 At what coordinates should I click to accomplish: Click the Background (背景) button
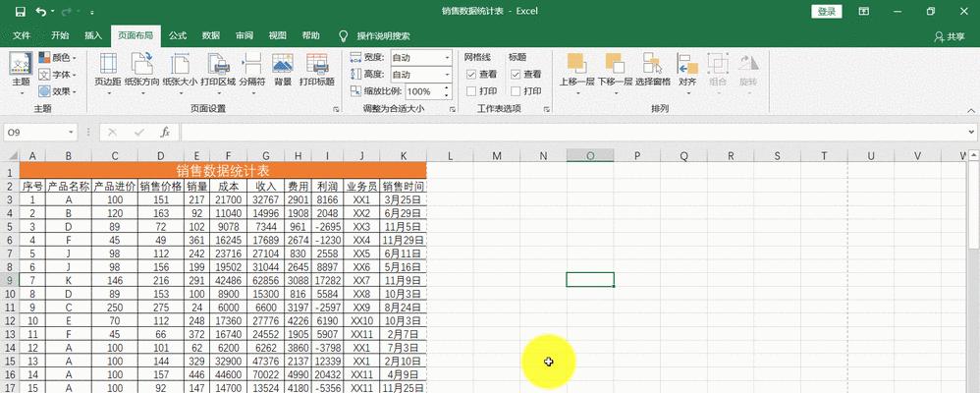pyautogui.click(x=283, y=70)
